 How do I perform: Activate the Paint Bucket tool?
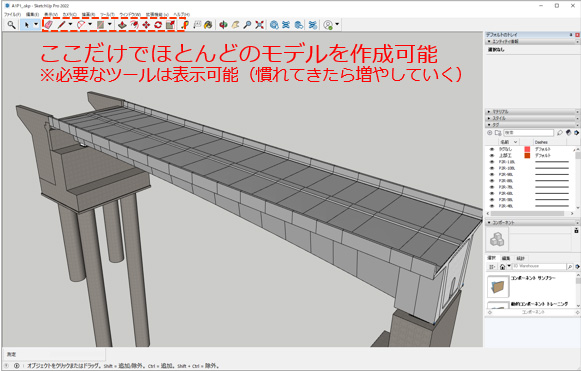coord(209,24)
